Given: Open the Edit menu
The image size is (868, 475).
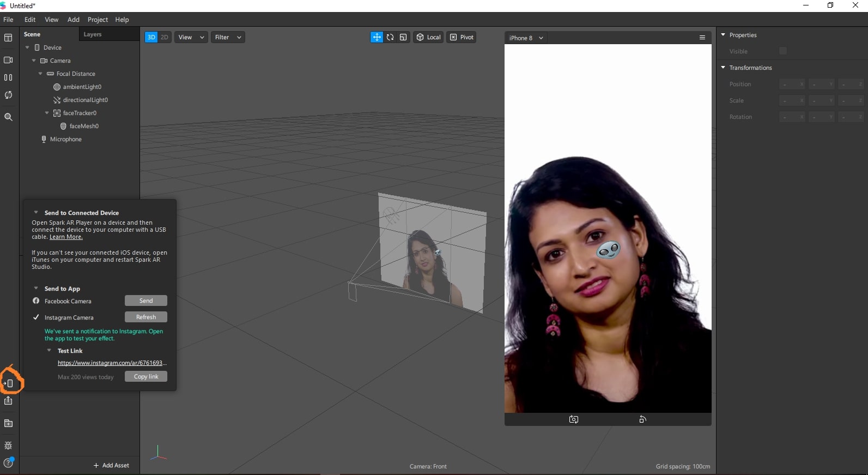Looking at the screenshot, I should 30,20.
